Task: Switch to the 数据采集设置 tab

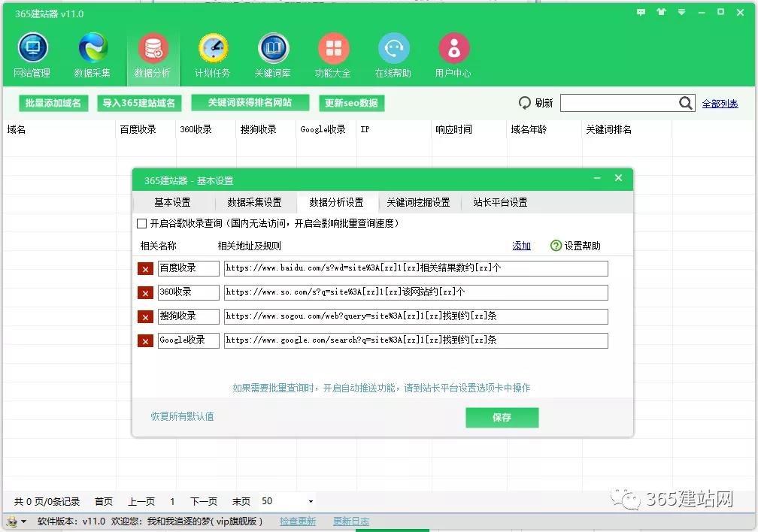Action: [255, 202]
